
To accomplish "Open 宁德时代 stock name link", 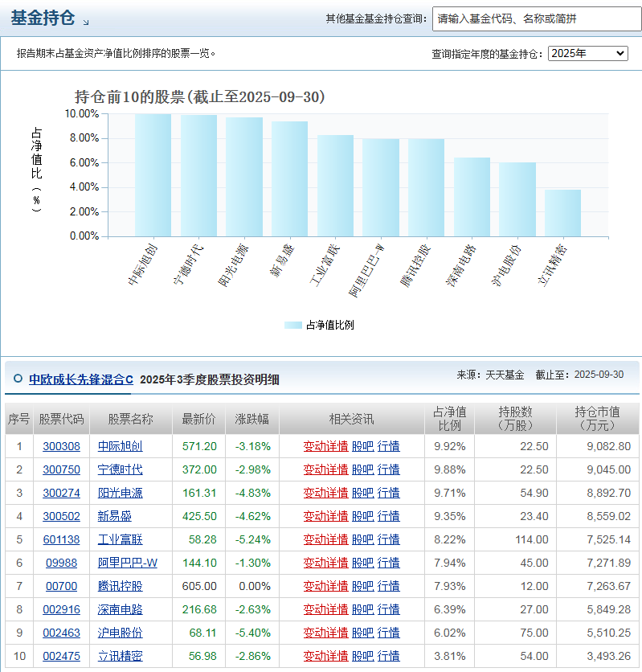I will click(x=120, y=469).
